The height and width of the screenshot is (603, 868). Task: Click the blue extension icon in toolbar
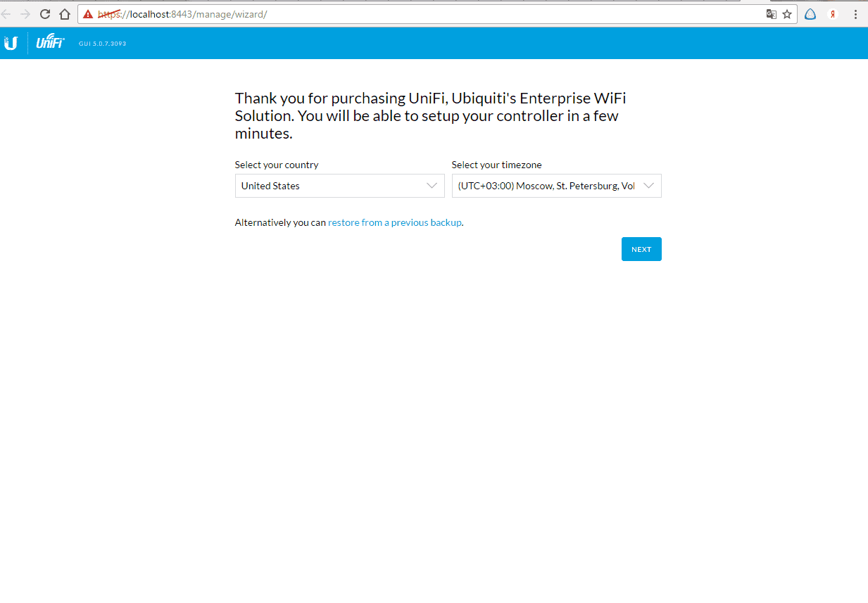tap(810, 14)
